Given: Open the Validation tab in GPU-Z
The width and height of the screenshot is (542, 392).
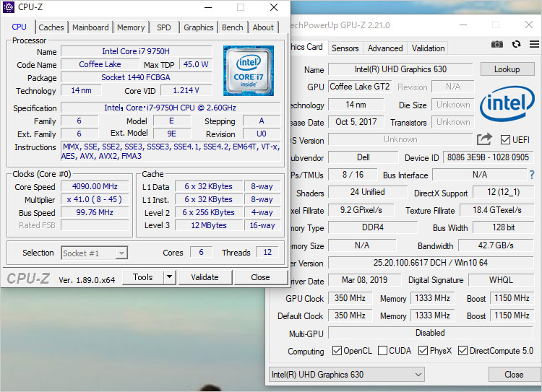Looking at the screenshot, I should (428, 48).
